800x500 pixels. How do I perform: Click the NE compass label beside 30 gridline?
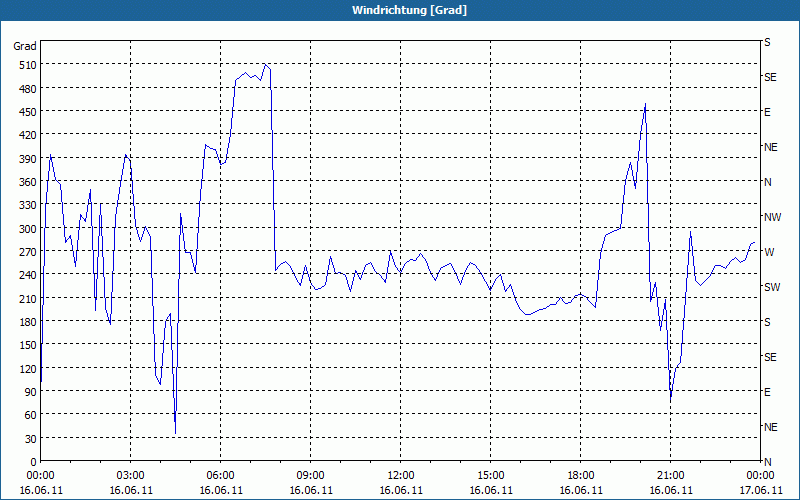click(x=770, y=427)
